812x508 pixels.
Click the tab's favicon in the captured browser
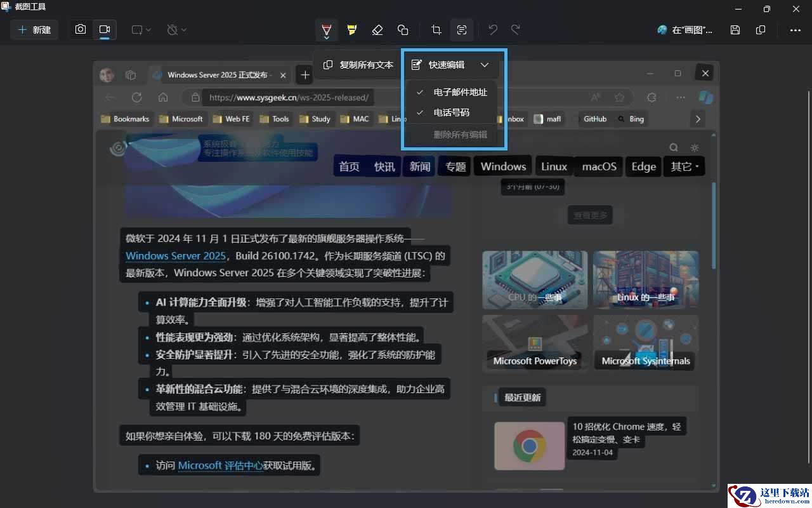click(157, 75)
